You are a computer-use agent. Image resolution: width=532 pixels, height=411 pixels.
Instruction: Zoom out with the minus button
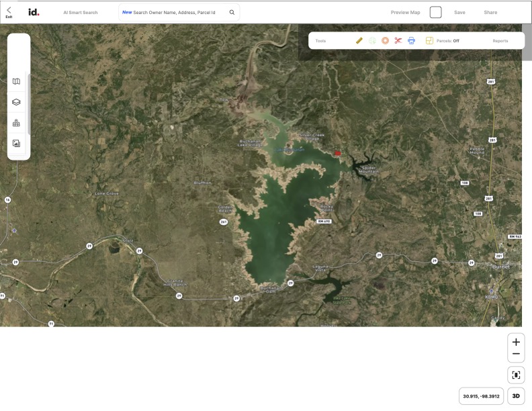click(516, 354)
